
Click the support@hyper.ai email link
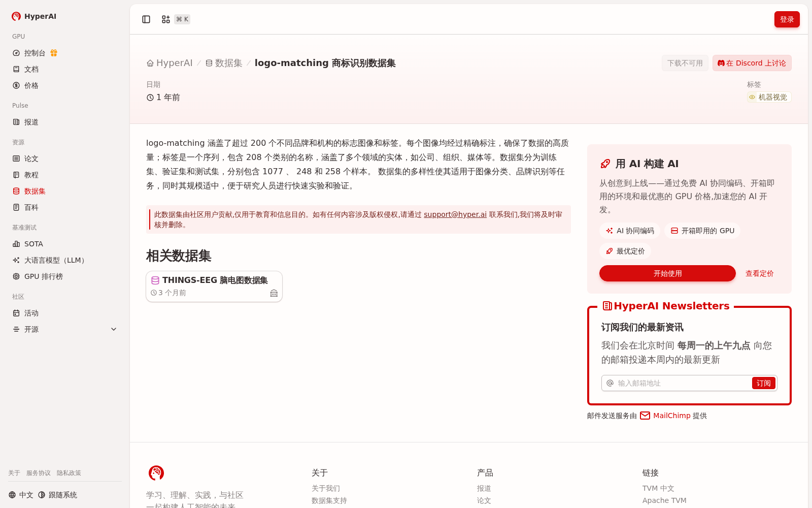[x=455, y=214]
